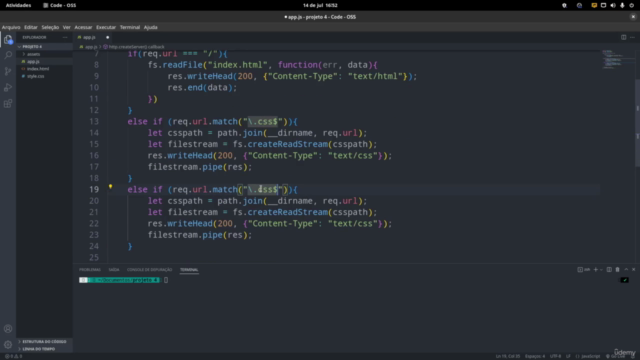Open the Ajuda menu

[x=151, y=27]
